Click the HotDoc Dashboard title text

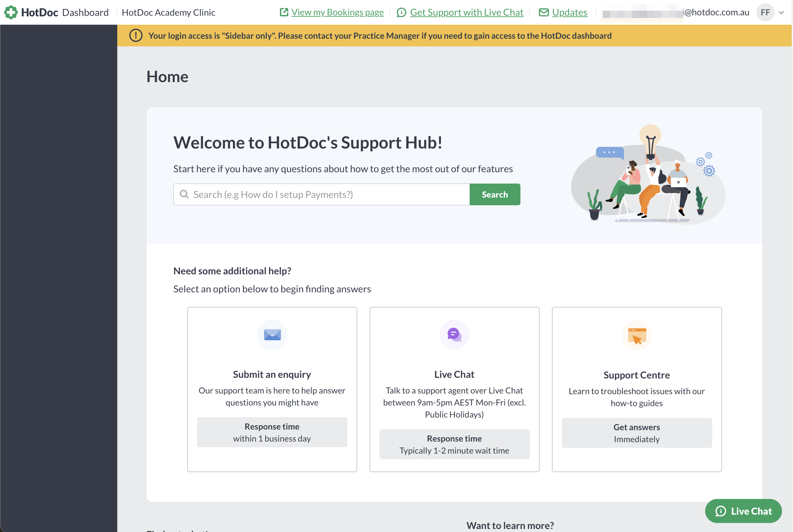pos(65,13)
